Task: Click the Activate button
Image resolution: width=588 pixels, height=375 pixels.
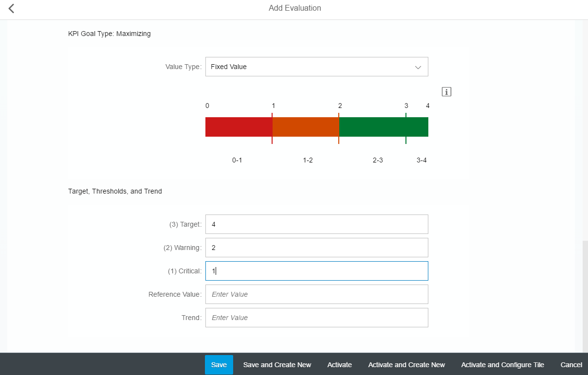Action: [339, 365]
